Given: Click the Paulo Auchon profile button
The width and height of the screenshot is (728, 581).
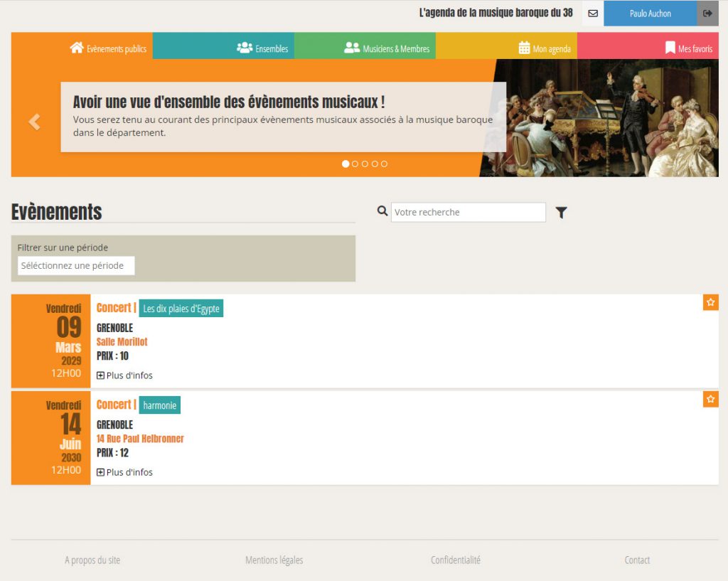Looking at the screenshot, I should pyautogui.click(x=650, y=14).
